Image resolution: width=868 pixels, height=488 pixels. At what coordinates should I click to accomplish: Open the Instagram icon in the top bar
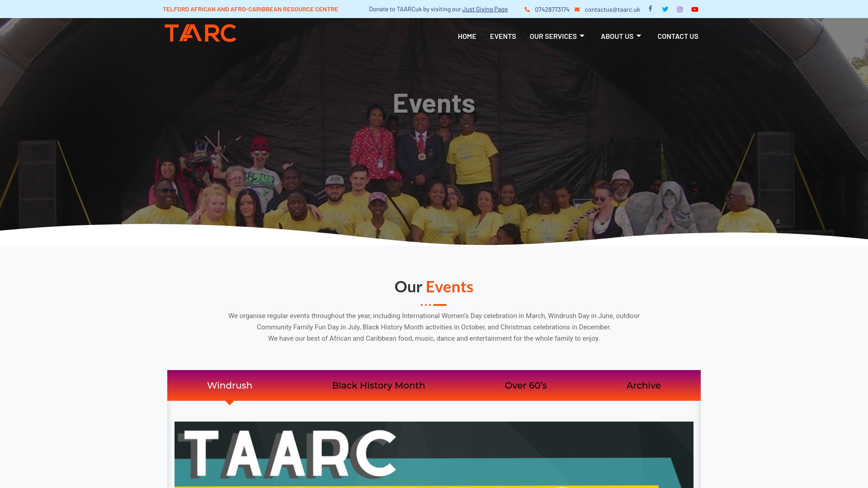[x=679, y=9]
